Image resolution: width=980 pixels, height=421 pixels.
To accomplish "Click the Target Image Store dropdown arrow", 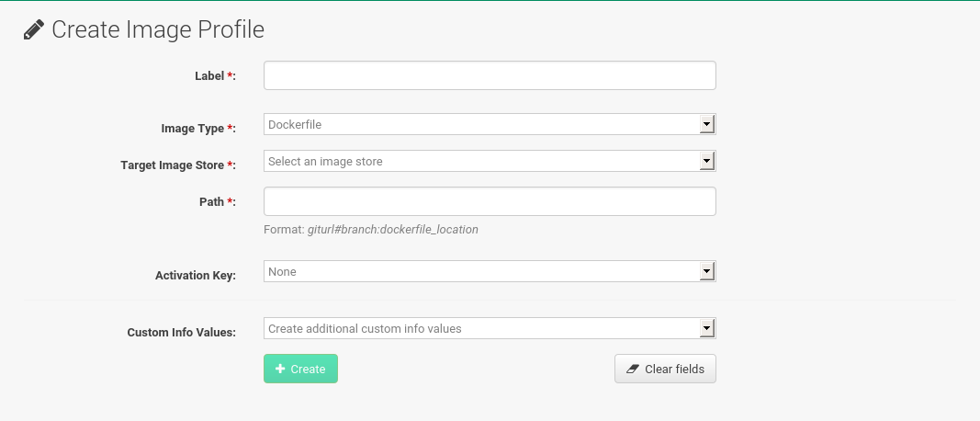I will pos(706,161).
